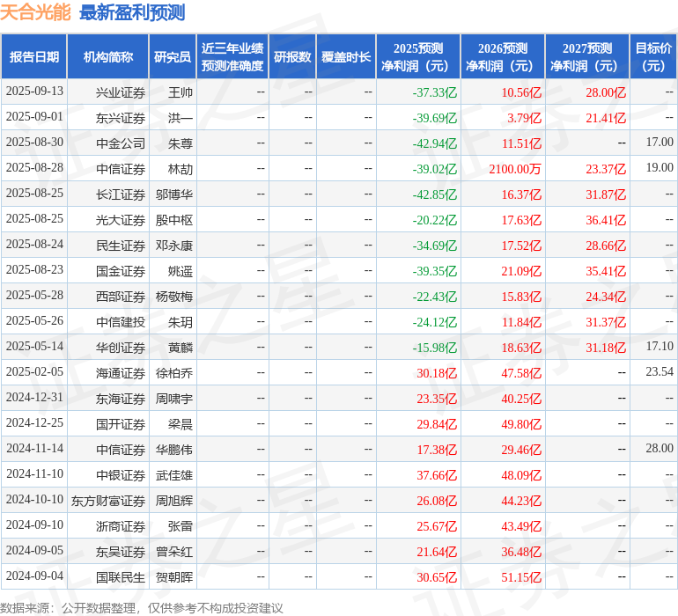
Task: Click 国联民生 in the last row
Action: [121, 577]
